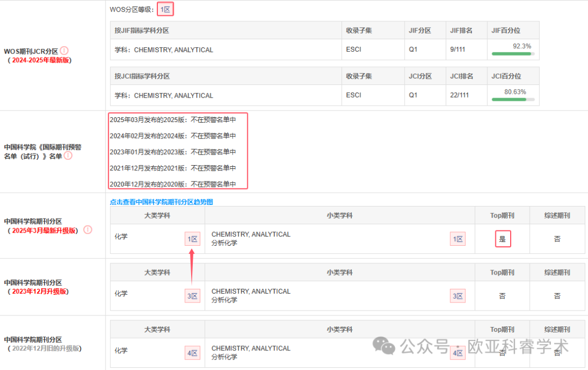Click the 按JCI指标学科分区 column header

(142, 76)
